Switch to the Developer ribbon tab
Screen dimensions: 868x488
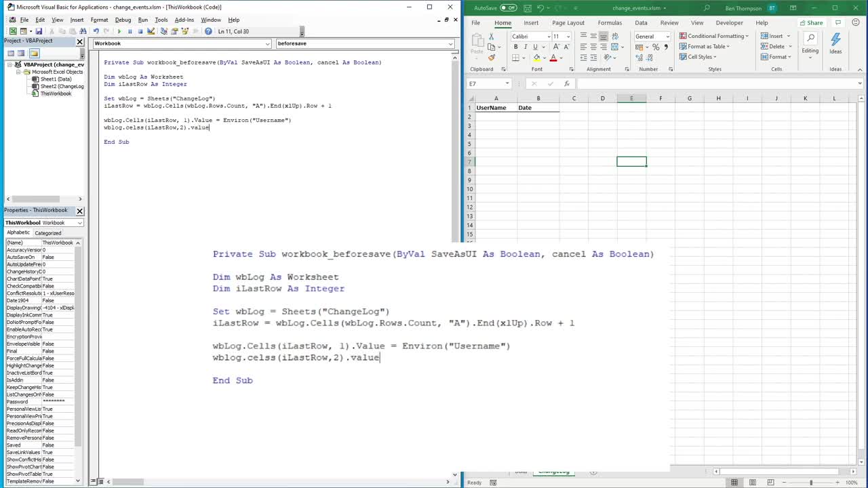[729, 22]
